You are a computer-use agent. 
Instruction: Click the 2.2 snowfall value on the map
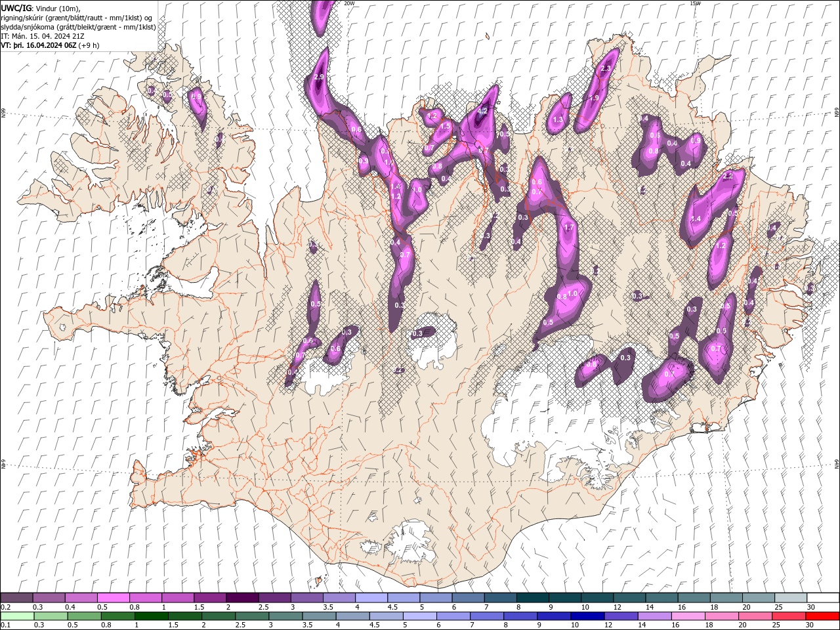[x=727, y=176]
